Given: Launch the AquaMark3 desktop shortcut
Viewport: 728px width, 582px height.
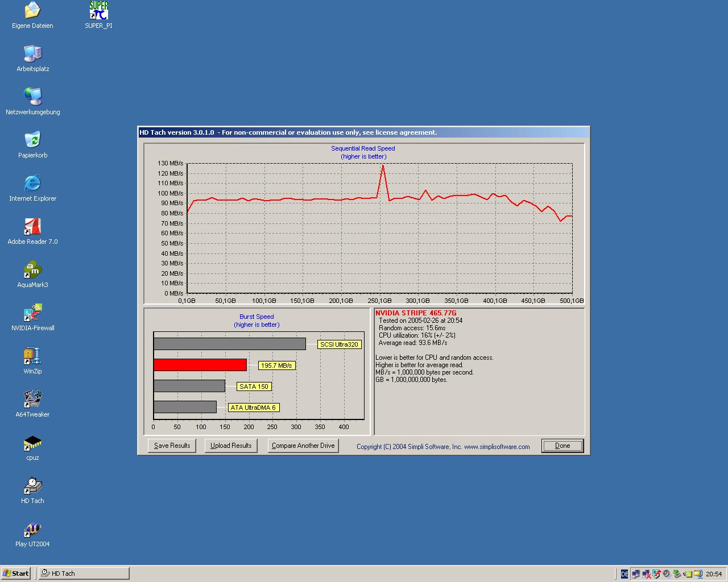Looking at the screenshot, I should tap(32, 275).
